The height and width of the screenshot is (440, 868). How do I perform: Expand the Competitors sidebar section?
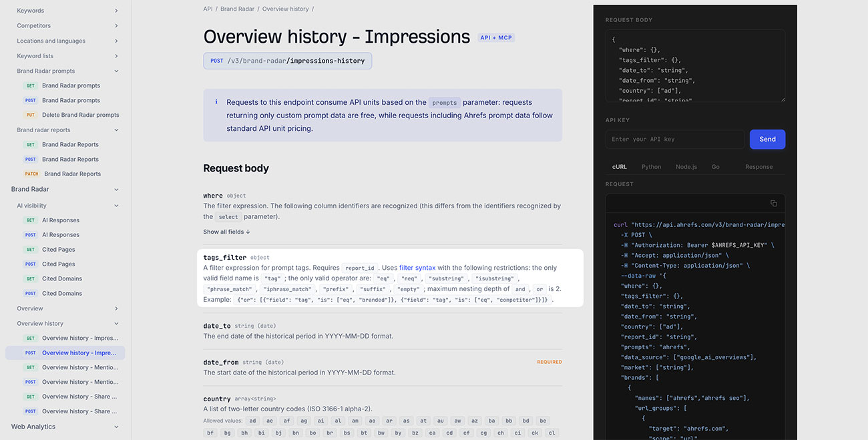coord(116,25)
